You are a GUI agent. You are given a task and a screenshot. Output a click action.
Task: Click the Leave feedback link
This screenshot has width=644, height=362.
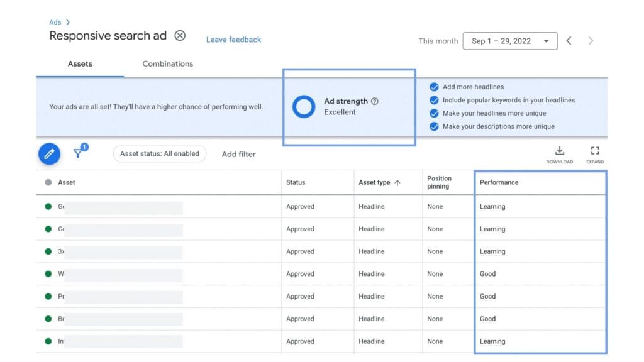pos(233,40)
